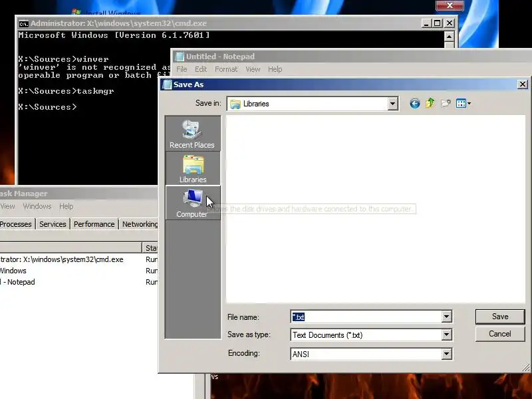Open Notepad's Edit menu

[201, 69]
